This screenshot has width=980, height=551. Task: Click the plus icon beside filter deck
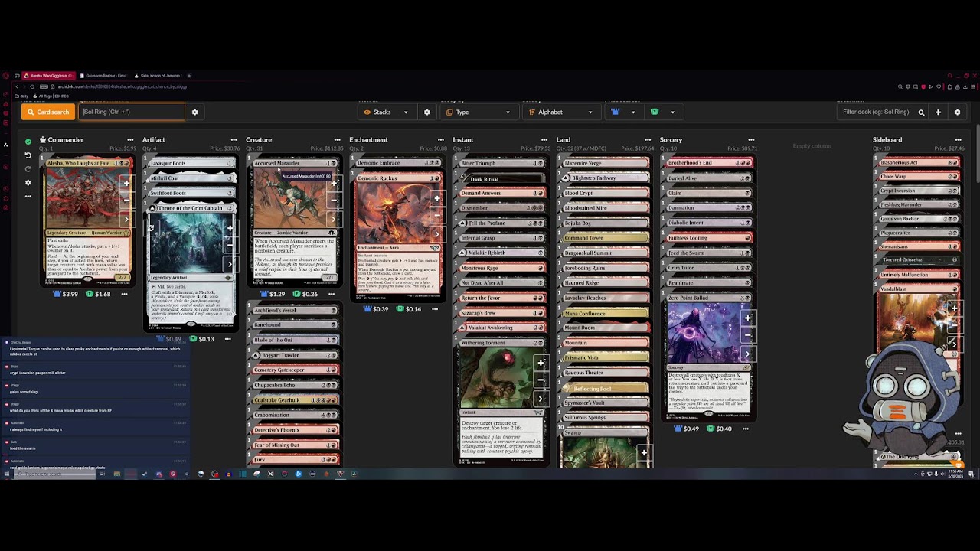[x=938, y=112]
